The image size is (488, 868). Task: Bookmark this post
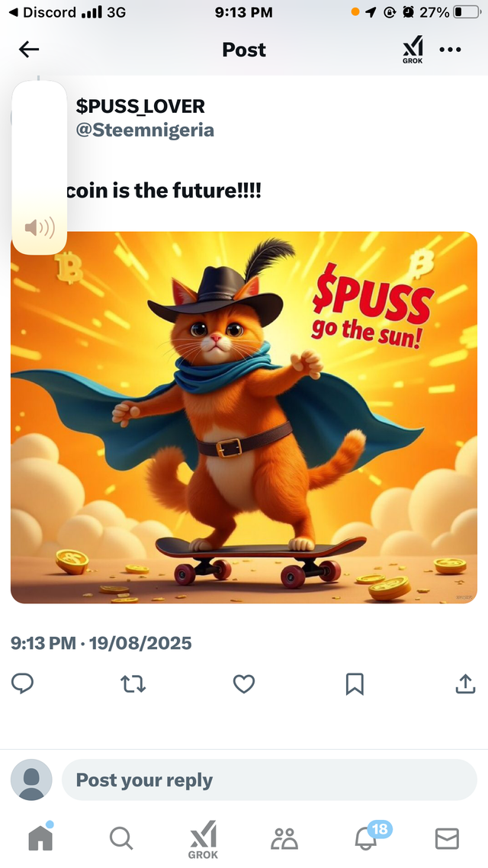[355, 684]
